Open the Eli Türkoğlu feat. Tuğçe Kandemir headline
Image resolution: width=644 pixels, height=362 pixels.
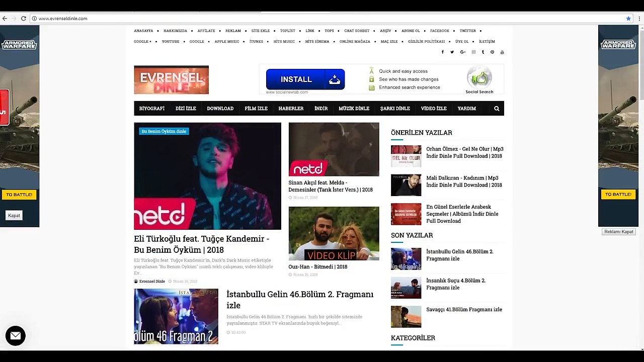tap(202, 244)
